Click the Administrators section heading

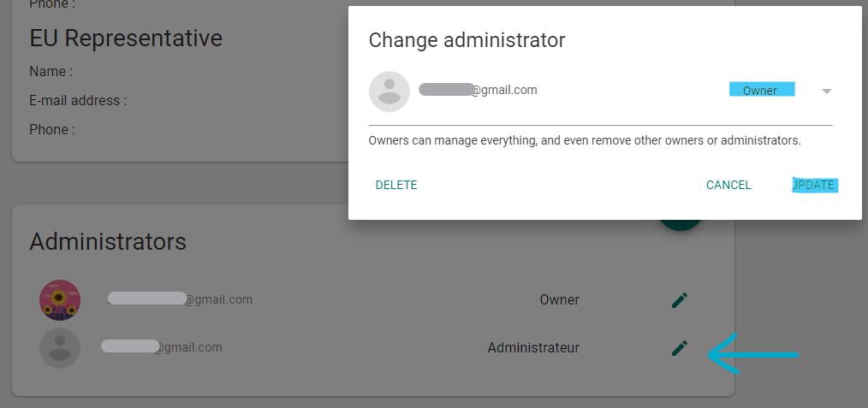(108, 241)
